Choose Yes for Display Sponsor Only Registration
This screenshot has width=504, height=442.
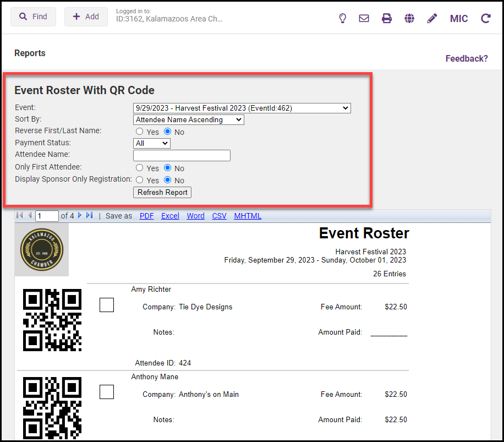coord(140,180)
